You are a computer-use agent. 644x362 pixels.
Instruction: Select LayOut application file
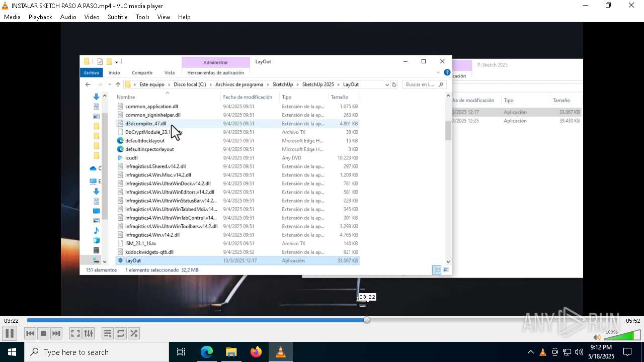[x=237, y=261]
